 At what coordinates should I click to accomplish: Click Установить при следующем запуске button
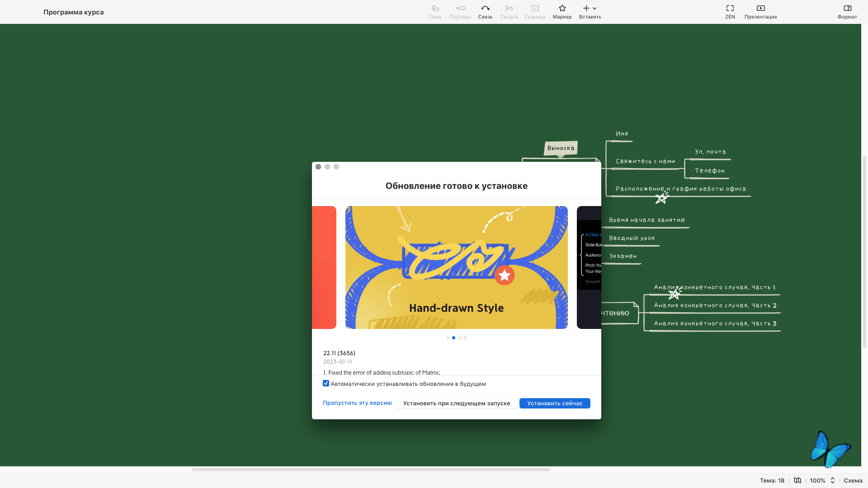click(x=456, y=403)
